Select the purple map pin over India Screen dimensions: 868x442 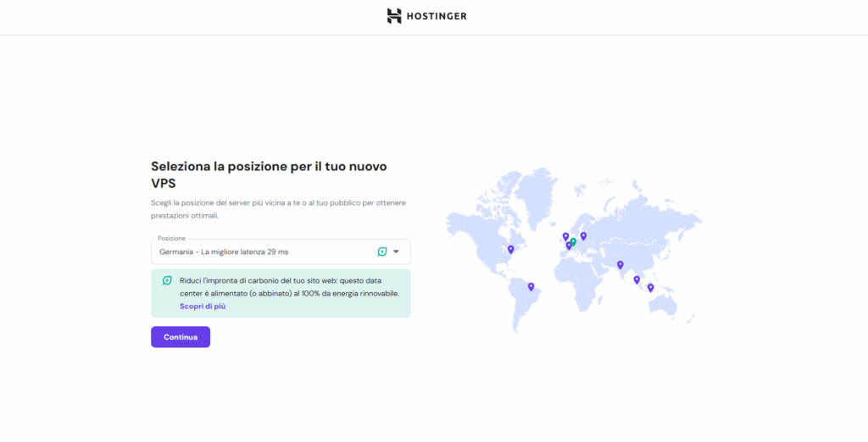point(620,265)
